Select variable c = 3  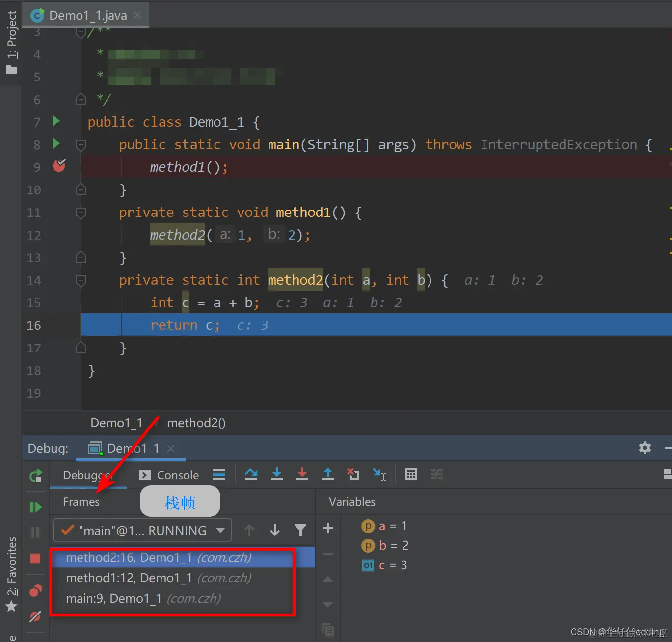tap(385, 565)
